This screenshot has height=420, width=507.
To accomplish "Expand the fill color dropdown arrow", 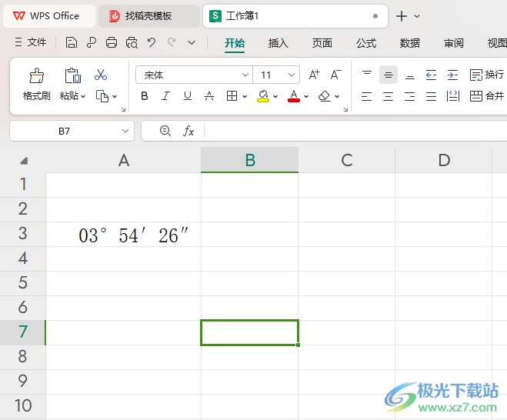I will [x=275, y=96].
